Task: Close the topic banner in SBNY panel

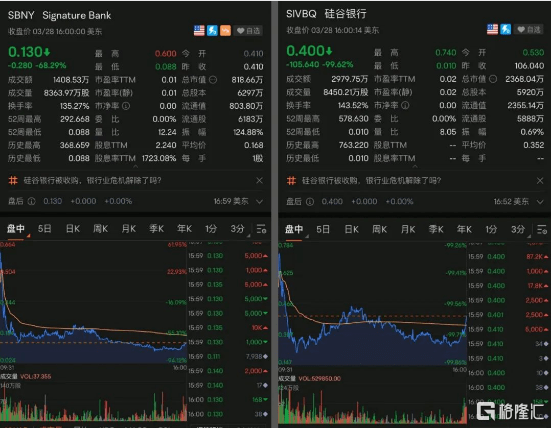Action: (259, 181)
